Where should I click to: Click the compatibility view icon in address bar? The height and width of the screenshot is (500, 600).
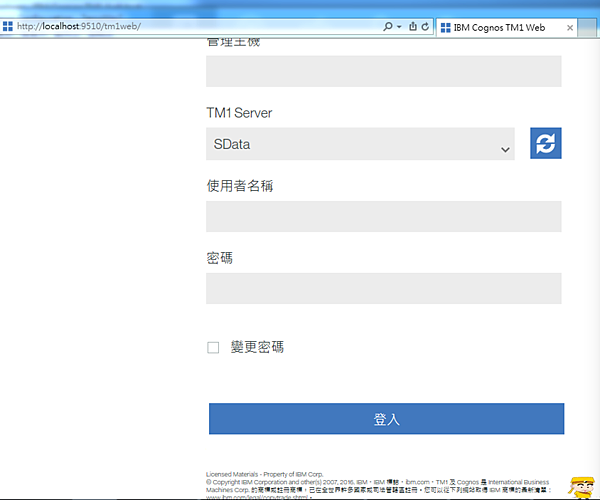click(x=413, y=26)
